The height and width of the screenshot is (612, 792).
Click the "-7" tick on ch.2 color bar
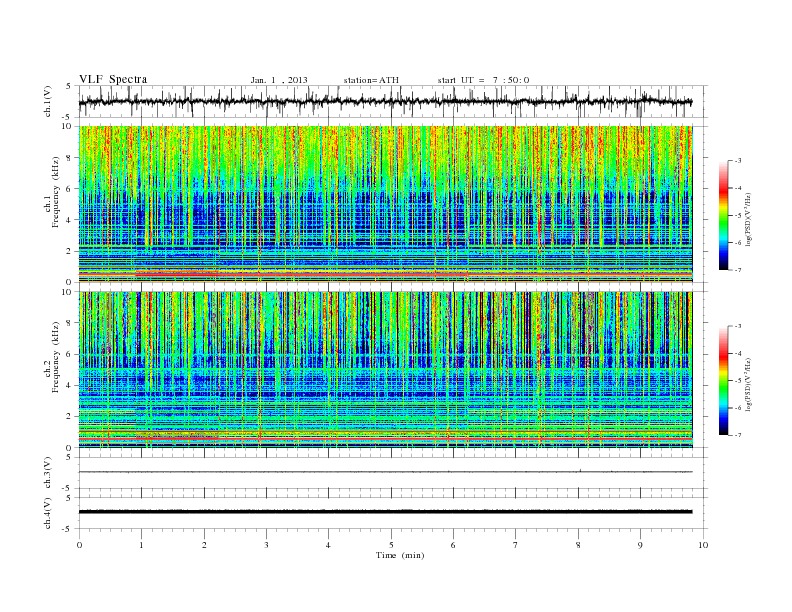click(737, 435)
